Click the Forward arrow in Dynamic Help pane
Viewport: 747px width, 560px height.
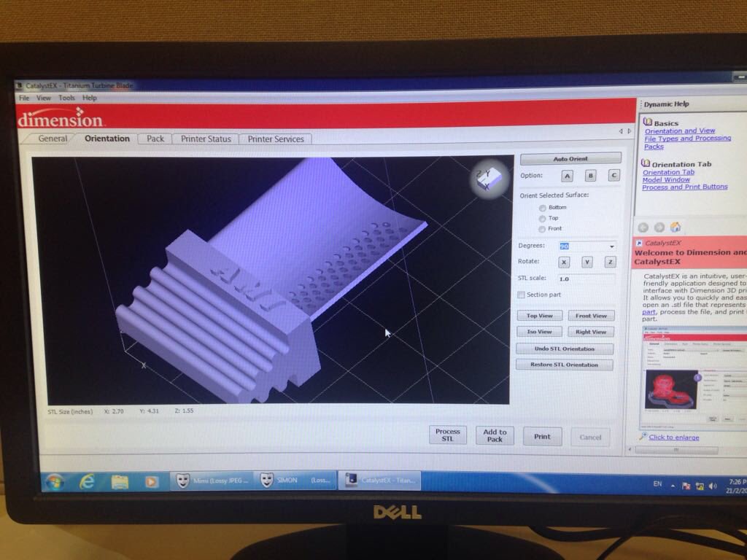659,227
